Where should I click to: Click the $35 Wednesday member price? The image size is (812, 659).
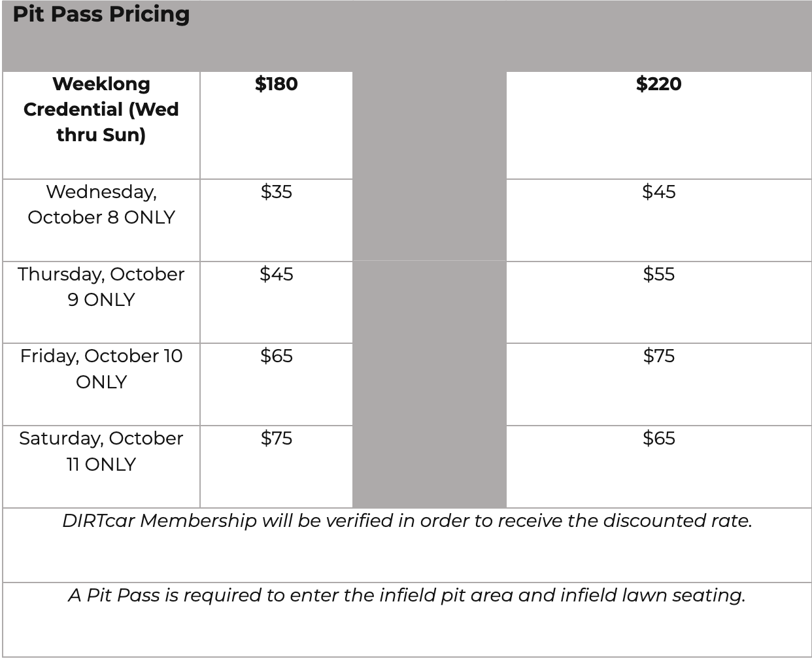pos(276,192)
